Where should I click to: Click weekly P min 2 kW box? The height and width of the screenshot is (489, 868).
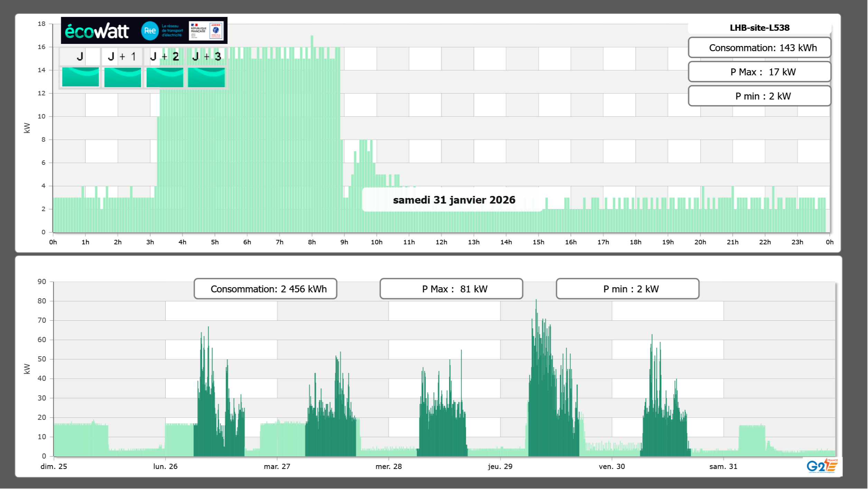click(627, 289)
